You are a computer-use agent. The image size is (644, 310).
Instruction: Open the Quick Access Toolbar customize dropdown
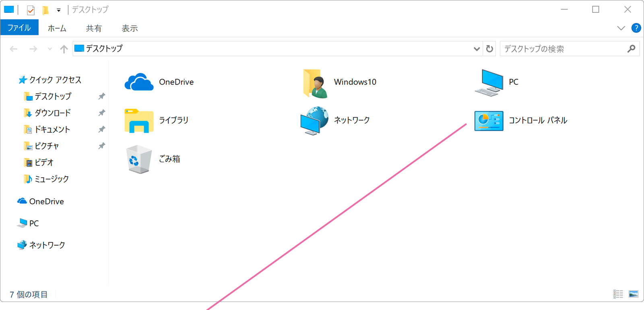pyautogui.click(x=59, y=10)
